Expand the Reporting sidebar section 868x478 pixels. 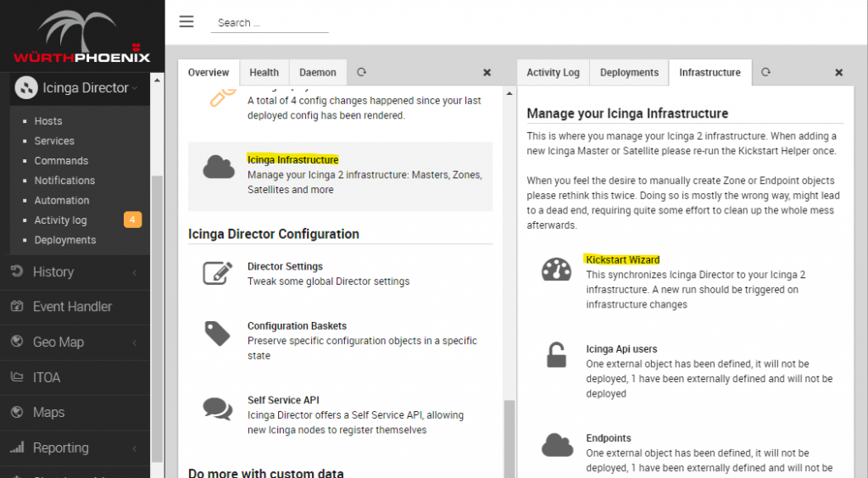click(x=75, y=447)
